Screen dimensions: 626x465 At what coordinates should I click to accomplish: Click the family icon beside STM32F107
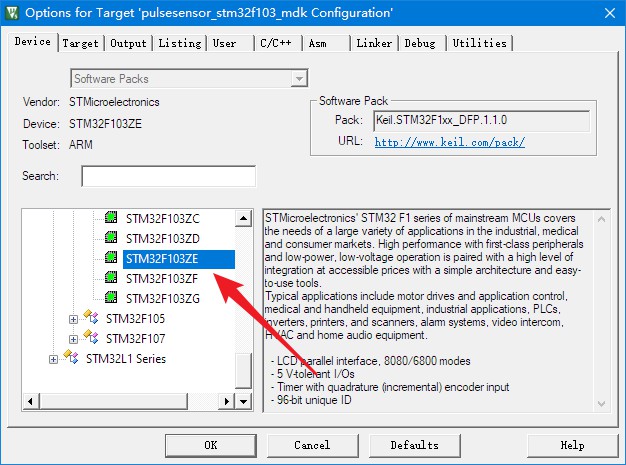click(91, 336)
